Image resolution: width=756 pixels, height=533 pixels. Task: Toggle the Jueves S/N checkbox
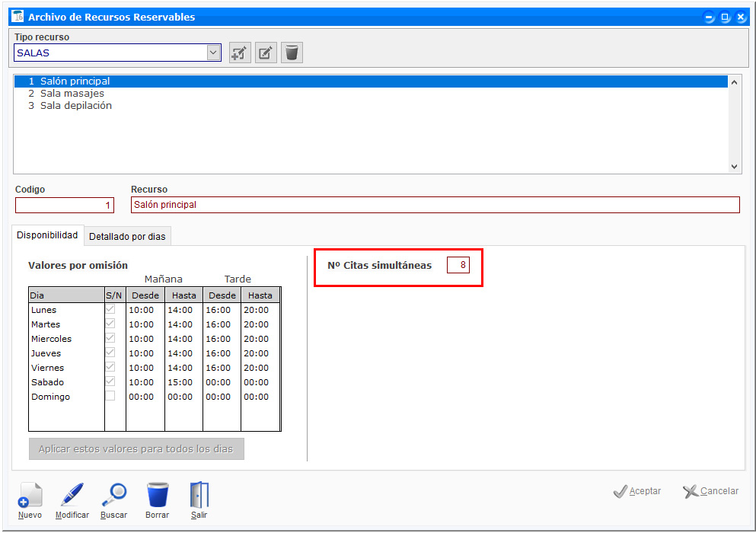[x=110, y=353]
